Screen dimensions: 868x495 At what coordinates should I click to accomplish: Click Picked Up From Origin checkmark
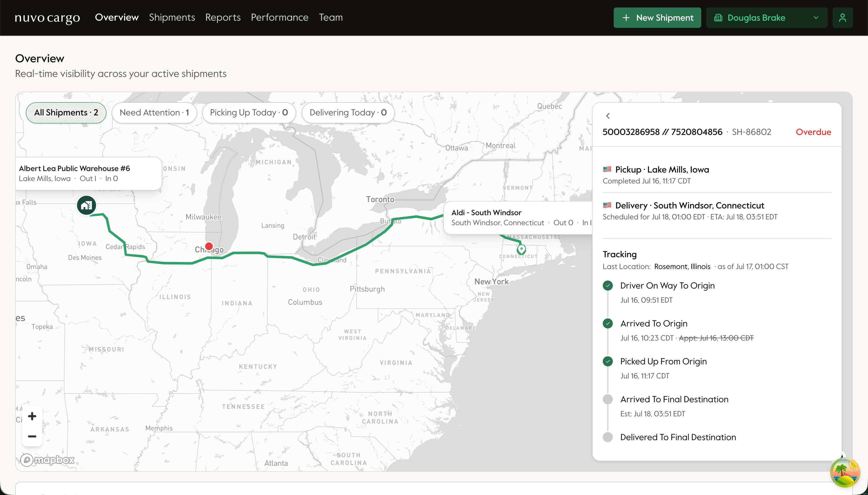608,361
